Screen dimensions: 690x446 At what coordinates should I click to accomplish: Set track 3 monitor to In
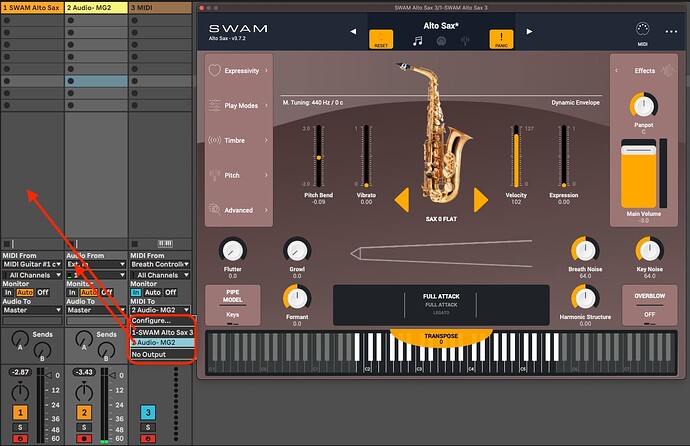(x=136, y=292)
